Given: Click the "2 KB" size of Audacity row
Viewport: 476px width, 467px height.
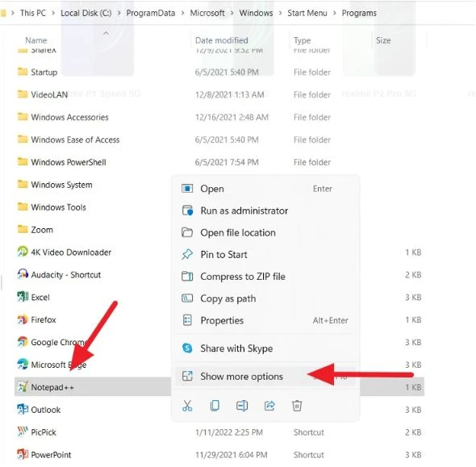Looking at the screenshot, I should coord(413,275).
